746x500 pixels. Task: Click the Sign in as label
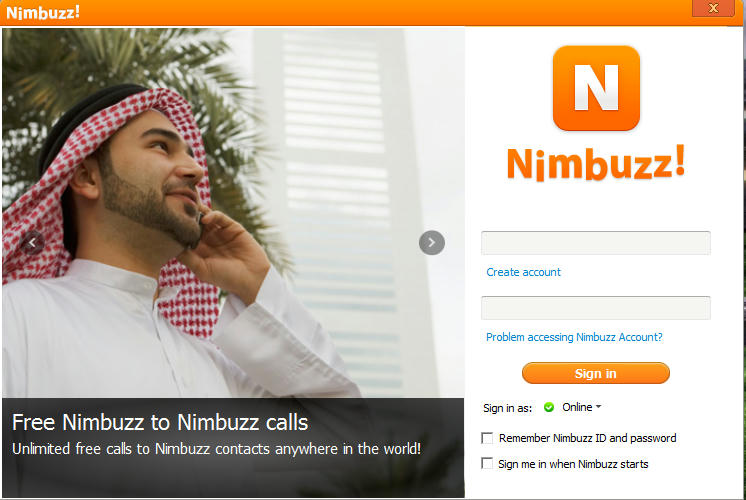tap(507, 408)
